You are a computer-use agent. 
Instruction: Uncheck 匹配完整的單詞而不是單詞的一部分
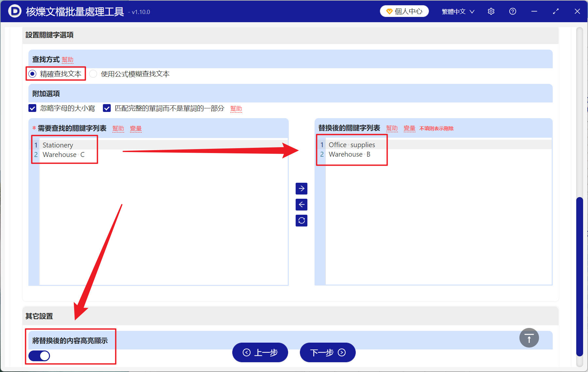107,108
